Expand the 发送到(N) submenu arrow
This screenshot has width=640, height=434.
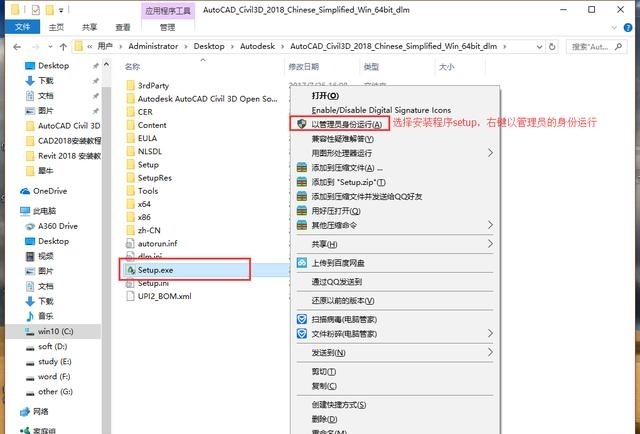tap(490, 352)
